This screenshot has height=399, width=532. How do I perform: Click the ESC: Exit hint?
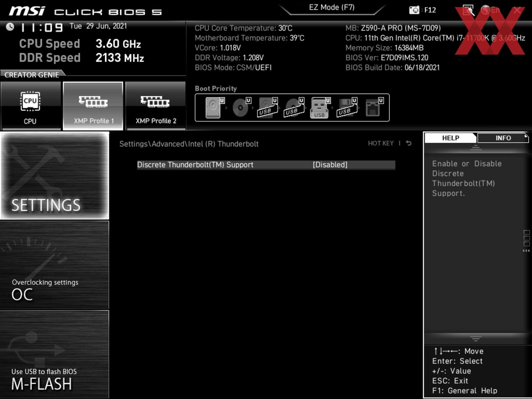click(450, 381)
